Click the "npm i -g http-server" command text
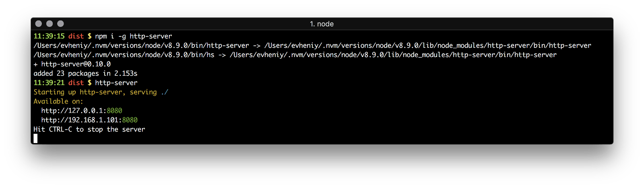This screenshot has height=188, width=644. (134, 36)
